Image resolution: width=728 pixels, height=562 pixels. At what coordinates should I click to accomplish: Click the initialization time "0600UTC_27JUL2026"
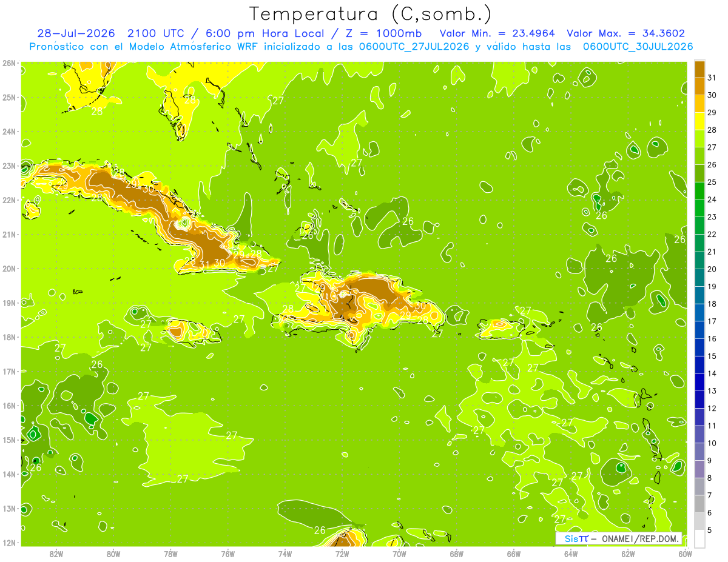(415, 47)
